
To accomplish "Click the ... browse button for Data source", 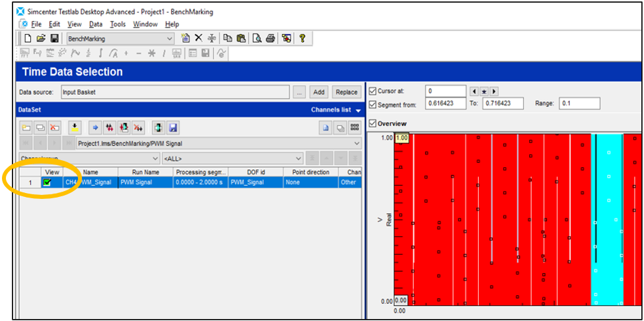I will coord(299,92).
